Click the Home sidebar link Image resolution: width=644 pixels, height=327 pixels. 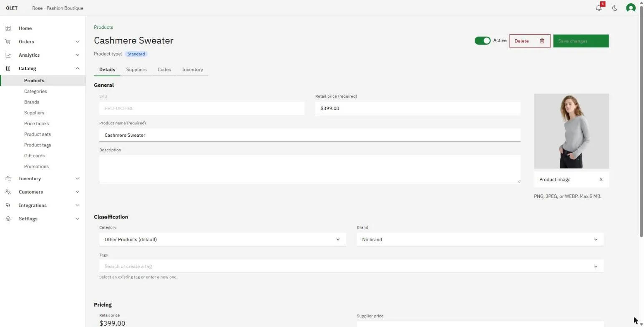[25, 28]
